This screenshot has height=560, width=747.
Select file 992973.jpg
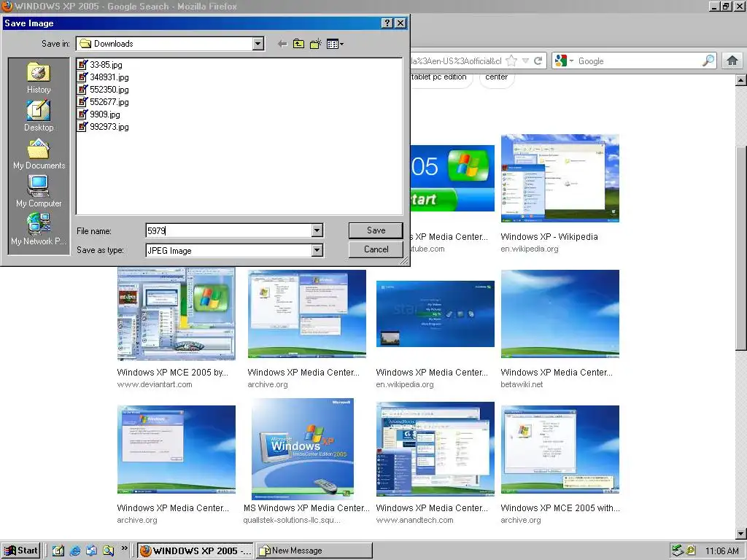click(104, 127)
